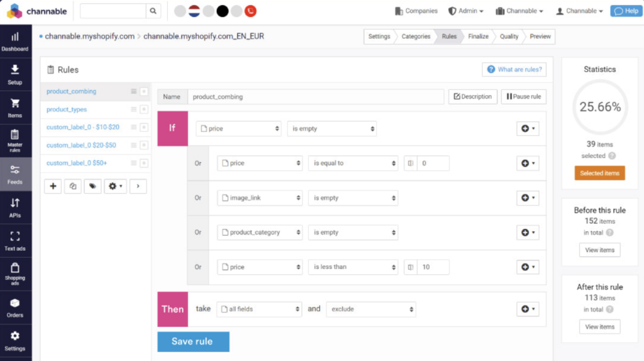Click the Description button
Image resolution: width=644 pixels, height=361 pixels.
473,96
